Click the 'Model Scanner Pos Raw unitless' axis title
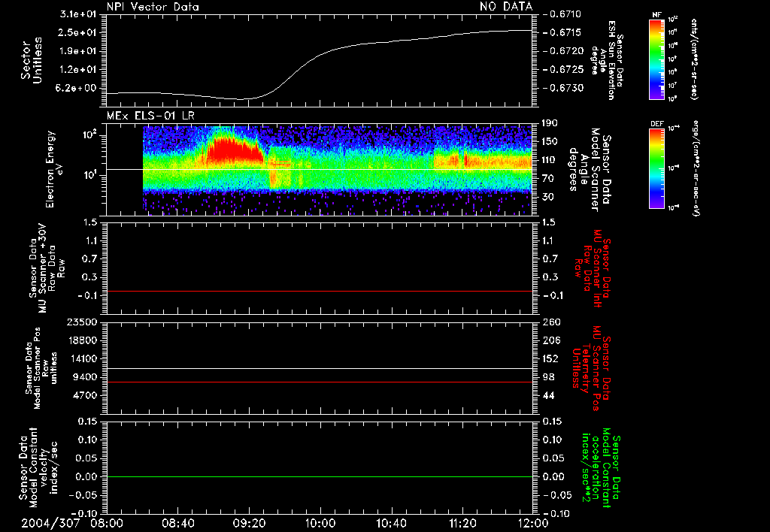Image resolution: width=770 pixels, height=532 pixels. tap(42, 368)
